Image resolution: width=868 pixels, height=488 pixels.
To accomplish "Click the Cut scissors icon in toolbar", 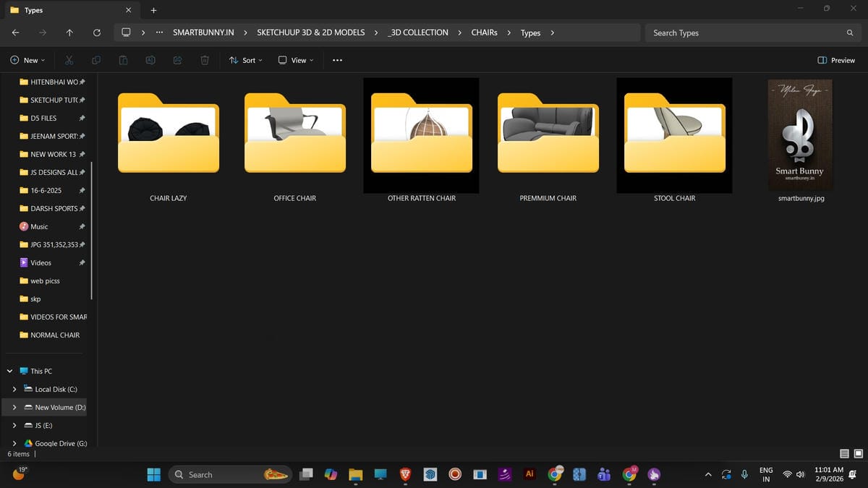I will point(69,60).
